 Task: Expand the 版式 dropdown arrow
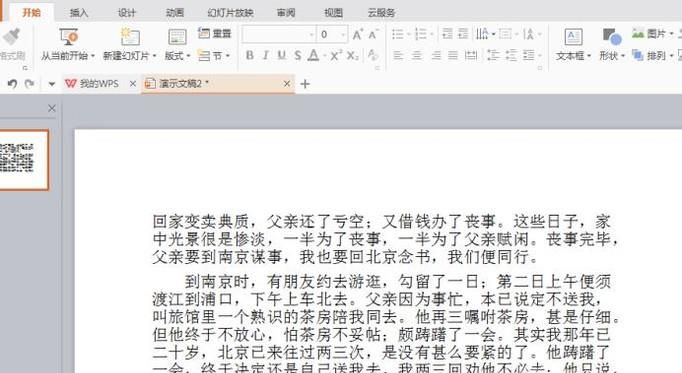click(188, 56)
